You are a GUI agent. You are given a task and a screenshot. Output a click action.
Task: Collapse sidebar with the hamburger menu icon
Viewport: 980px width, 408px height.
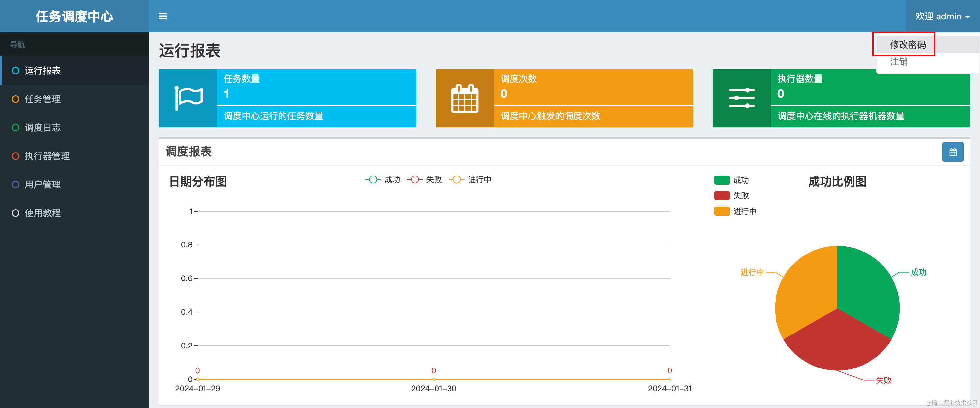tap(162, 16)
